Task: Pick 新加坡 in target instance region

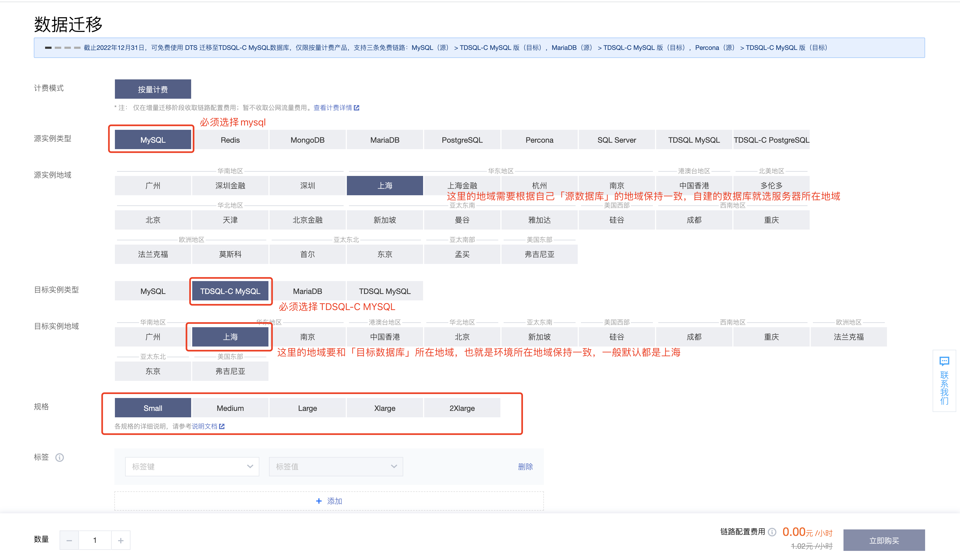Action: coord(539,337)
